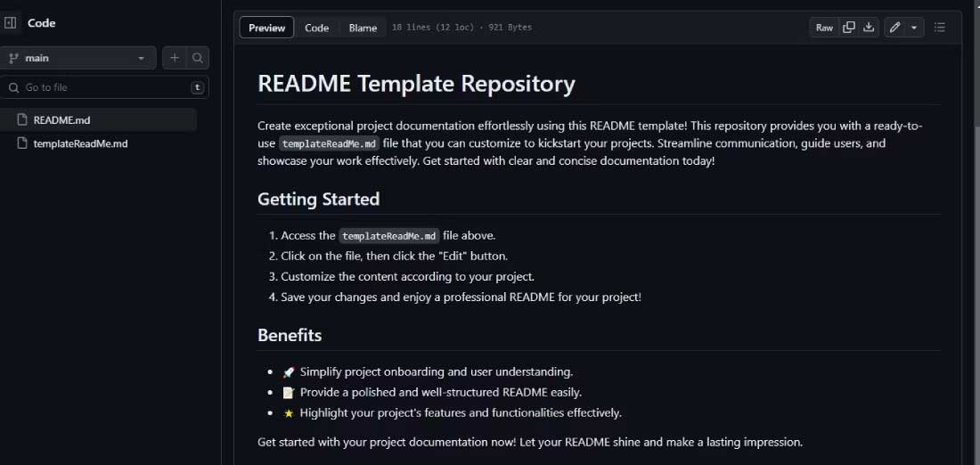Focus the Go to file input
Viewport: 980px width, 465px height.
[x=104, y=87]
